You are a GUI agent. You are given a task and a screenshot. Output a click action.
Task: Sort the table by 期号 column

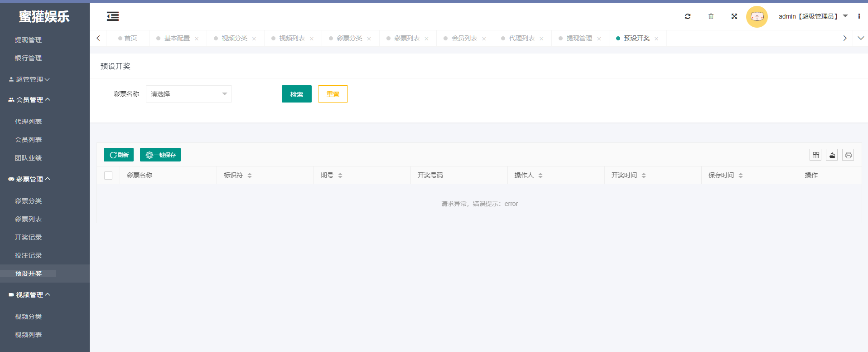point(340,176)
